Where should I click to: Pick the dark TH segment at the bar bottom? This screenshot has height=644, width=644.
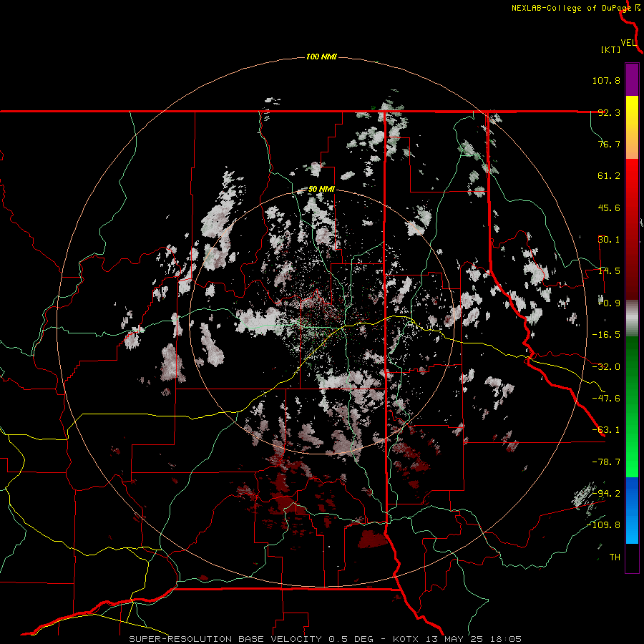(x=632, y=557)
